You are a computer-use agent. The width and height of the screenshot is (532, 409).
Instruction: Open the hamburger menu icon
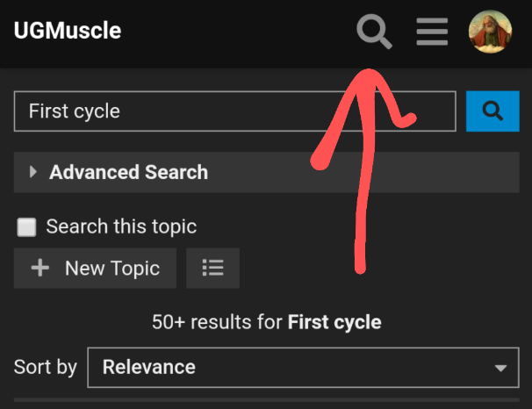(x=432, y=32)
